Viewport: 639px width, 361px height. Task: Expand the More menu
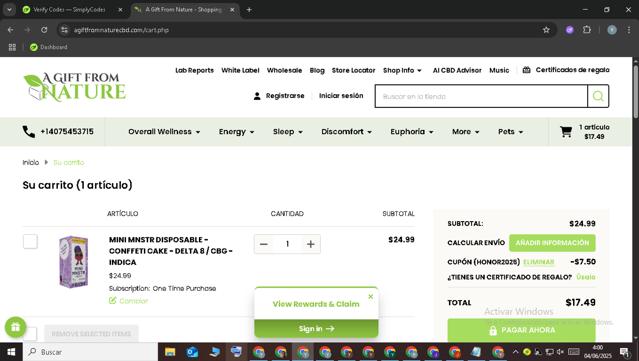coord(465,132)
